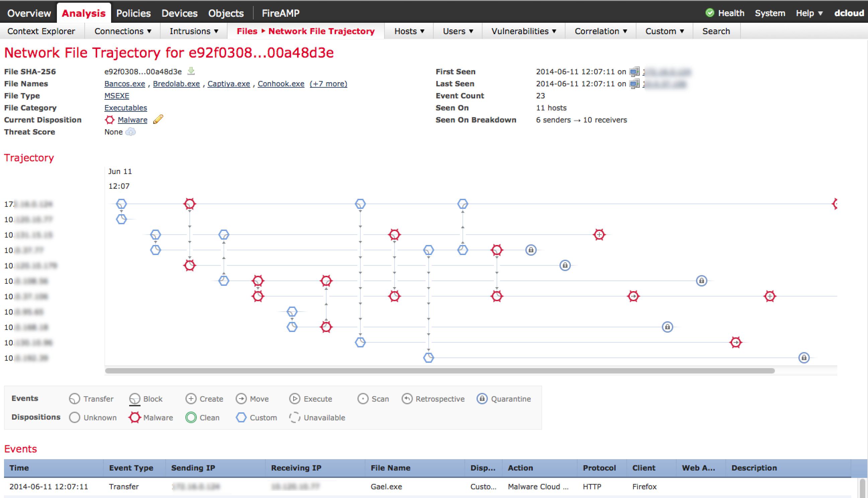Image resolution: width=868 pixels, height=498 pixels.
Task: Click the Malware disposition icon beside Current Disposition
Action: 109,120
